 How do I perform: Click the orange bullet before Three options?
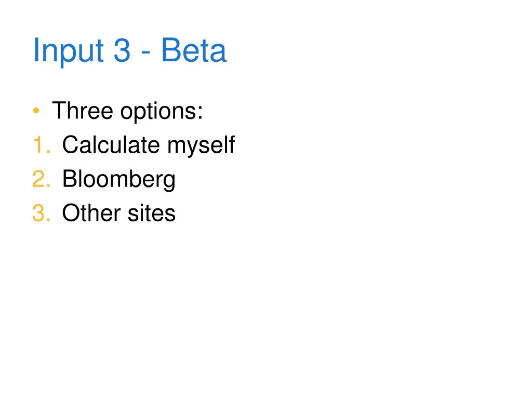[36, 111]
